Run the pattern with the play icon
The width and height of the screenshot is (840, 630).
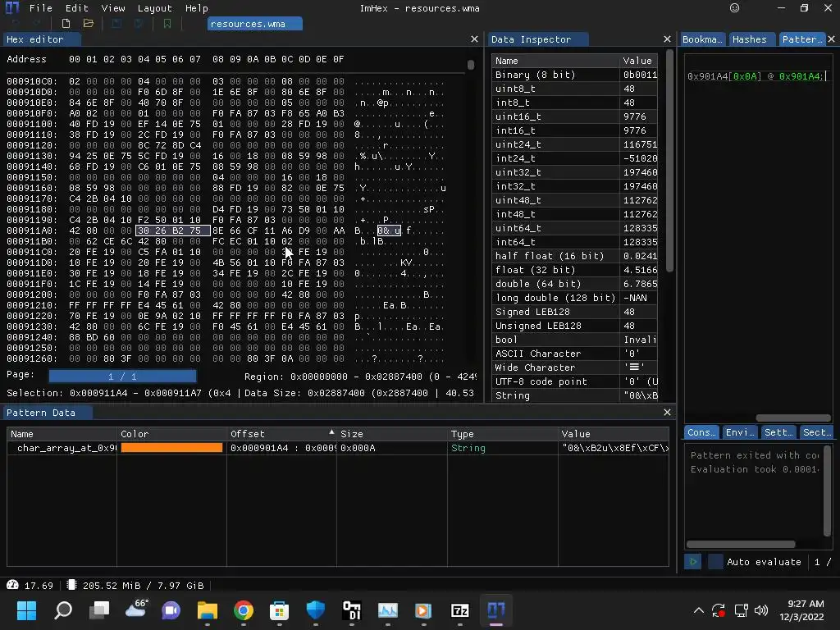[692, 561]
